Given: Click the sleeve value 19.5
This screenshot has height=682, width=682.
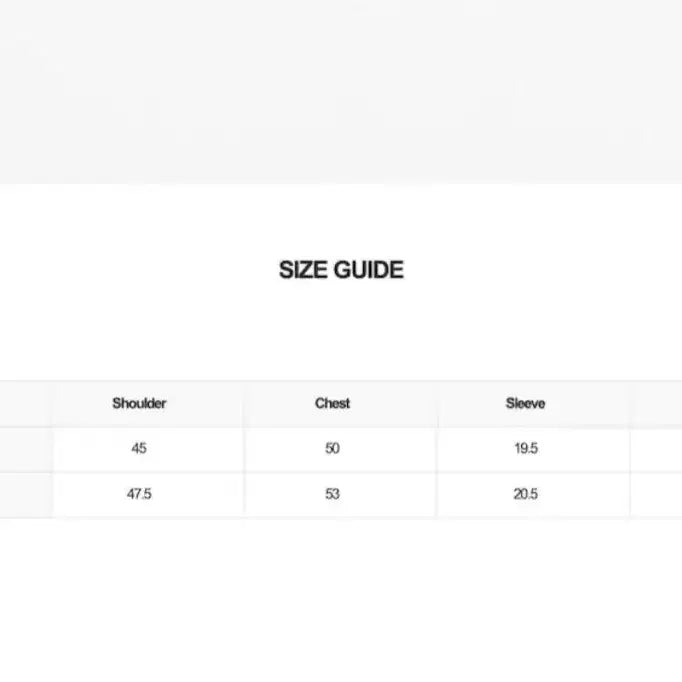Looking at the screenshot, I should pyautogui.click(x=526, y=448).
